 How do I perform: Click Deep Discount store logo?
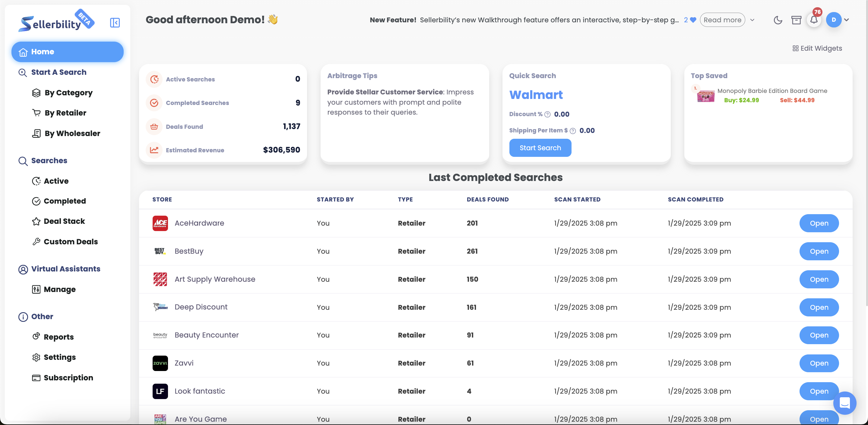pyautogui.click(x=160, y=307)
